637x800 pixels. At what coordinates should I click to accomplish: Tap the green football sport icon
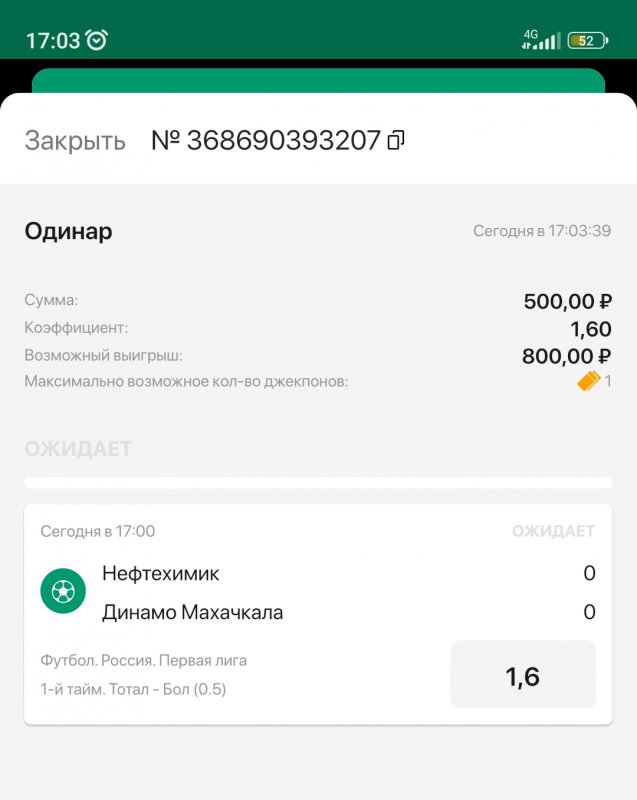[x=63, y=592]
